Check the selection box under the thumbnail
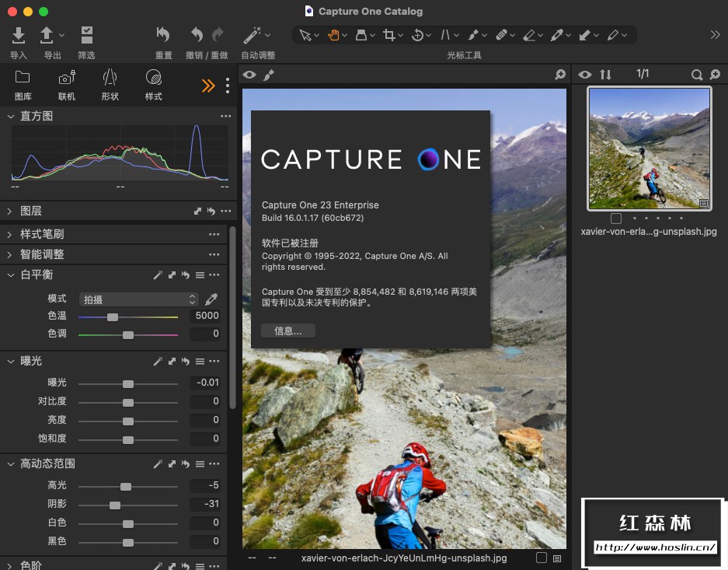Viewport: 728px width, 570px height. 616,219
